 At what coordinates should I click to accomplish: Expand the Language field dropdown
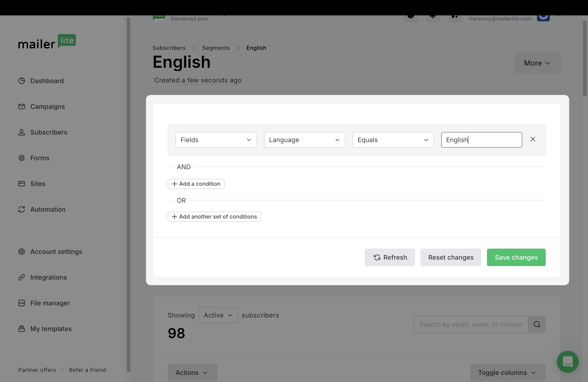coord(304,140)
